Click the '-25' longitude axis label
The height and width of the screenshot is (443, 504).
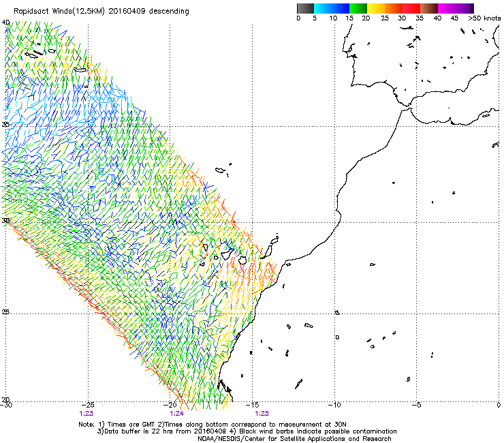click(88, 405)
